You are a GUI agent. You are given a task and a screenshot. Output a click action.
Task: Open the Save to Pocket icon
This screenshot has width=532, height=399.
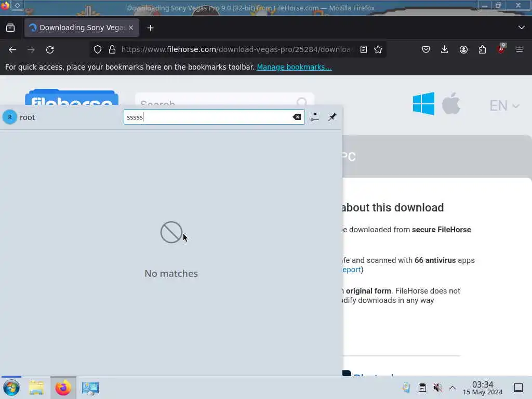pyautogui.click(x=426, y=49)
